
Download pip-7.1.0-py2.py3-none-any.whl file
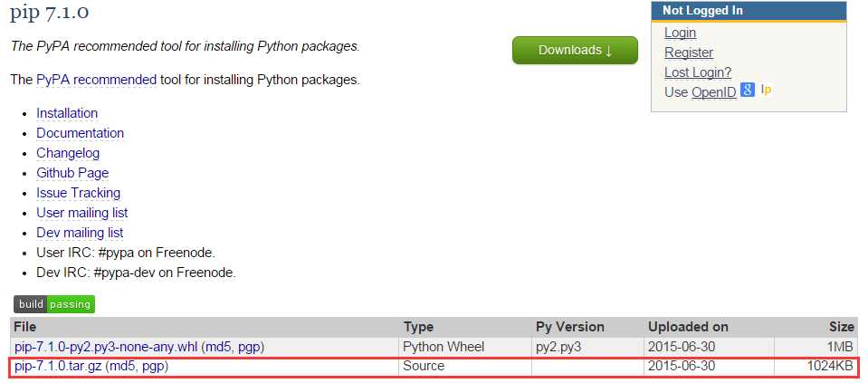tap(106, 347)
